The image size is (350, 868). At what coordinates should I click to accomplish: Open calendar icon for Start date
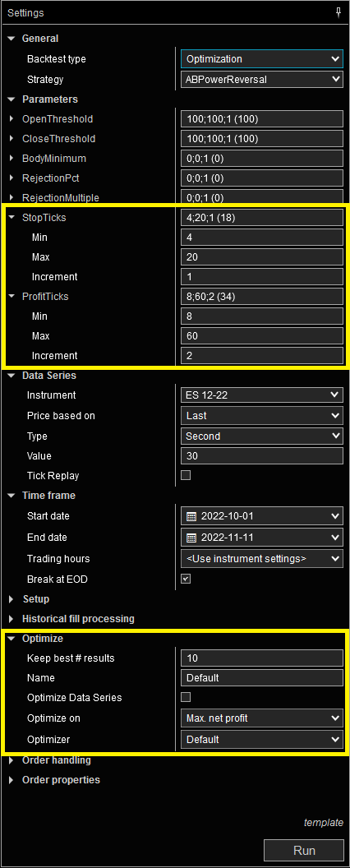191,516
